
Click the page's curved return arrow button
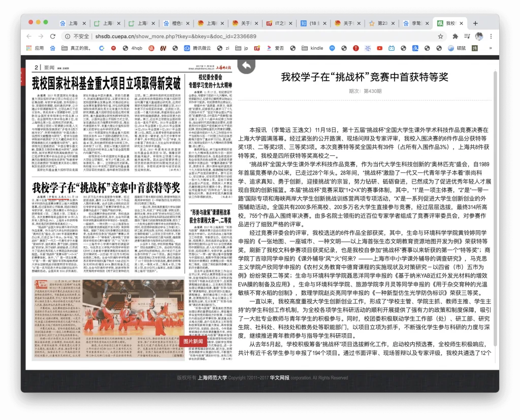pyautogui.click(x=246, y=66)
